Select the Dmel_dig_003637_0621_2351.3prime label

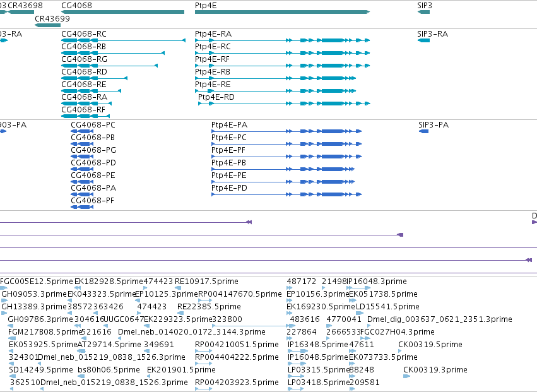pos(440,319)
